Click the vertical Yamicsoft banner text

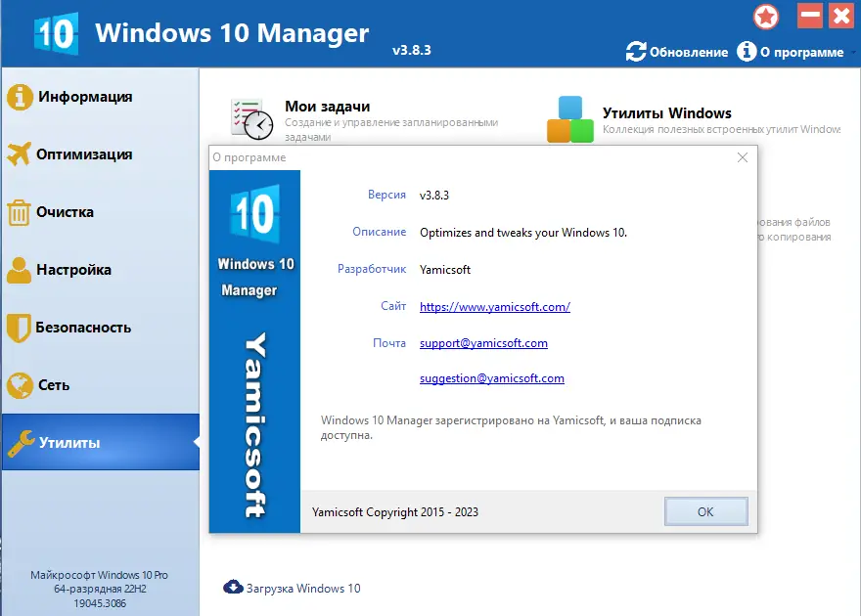click(x=255, y=425)
